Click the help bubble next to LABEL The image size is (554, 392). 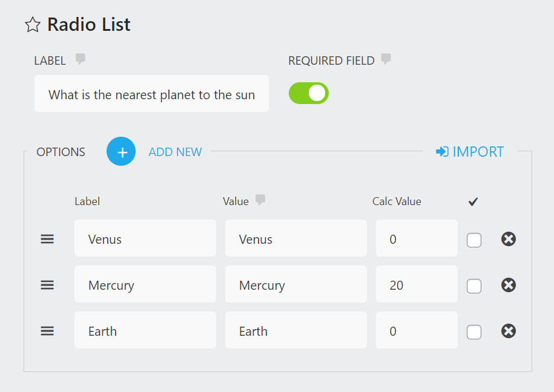click(x=80, y=59)
